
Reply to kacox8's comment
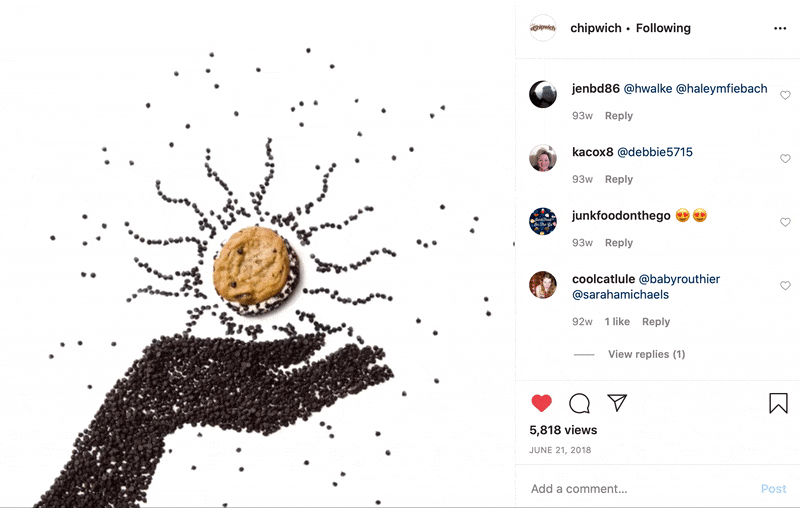coord(619,179)
